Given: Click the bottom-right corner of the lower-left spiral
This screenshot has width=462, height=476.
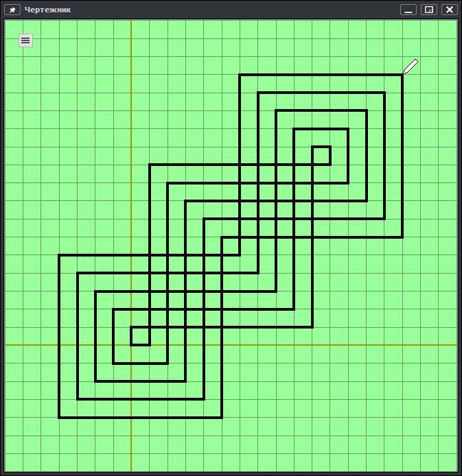Looking at the screenshot, I should tap(222, 417).
